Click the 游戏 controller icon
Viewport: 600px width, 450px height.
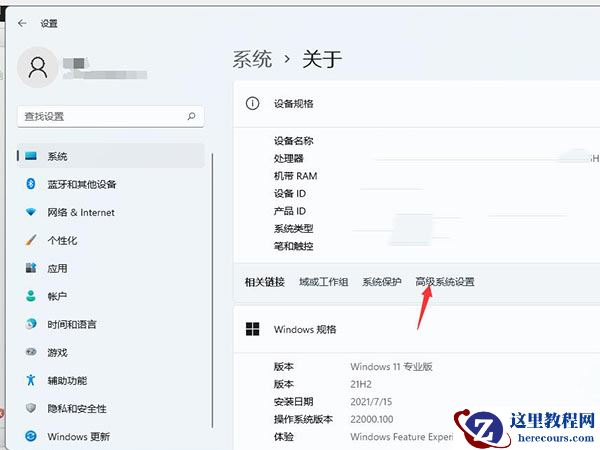31,352
